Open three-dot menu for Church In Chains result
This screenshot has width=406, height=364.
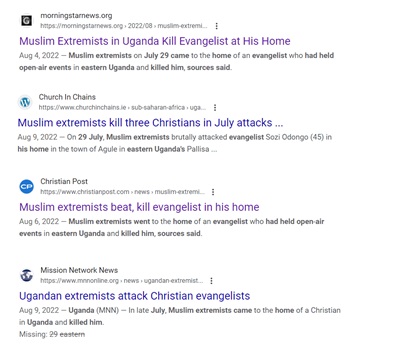pos(215,108)
